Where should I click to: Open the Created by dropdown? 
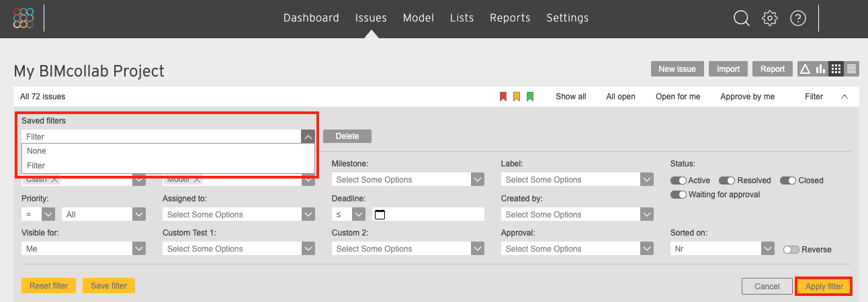[577, 214]
